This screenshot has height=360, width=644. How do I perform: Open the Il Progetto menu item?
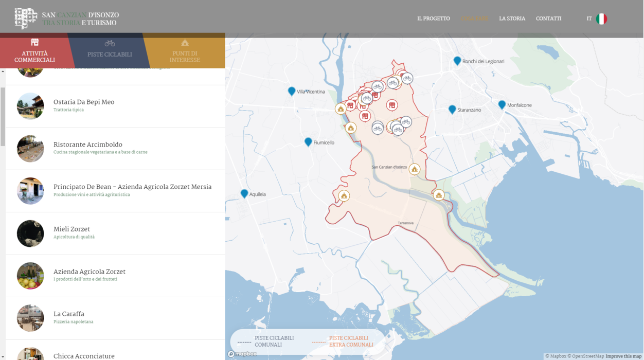click(x=433, y=19)
